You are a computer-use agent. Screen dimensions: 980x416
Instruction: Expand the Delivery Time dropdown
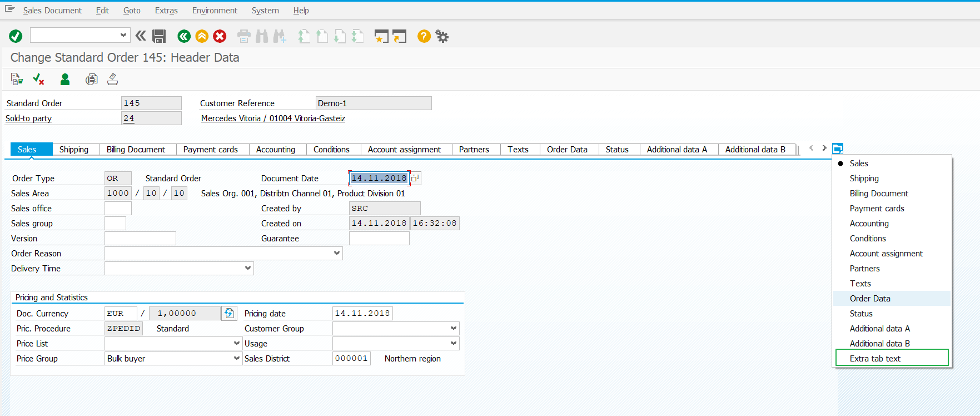click(x=247, y=268)
